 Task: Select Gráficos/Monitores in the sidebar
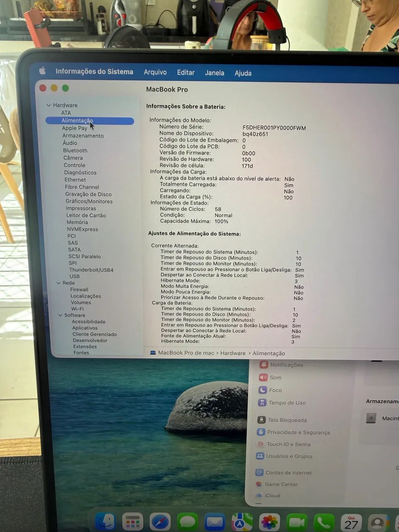pyautogui.click(x=89, y=201)
